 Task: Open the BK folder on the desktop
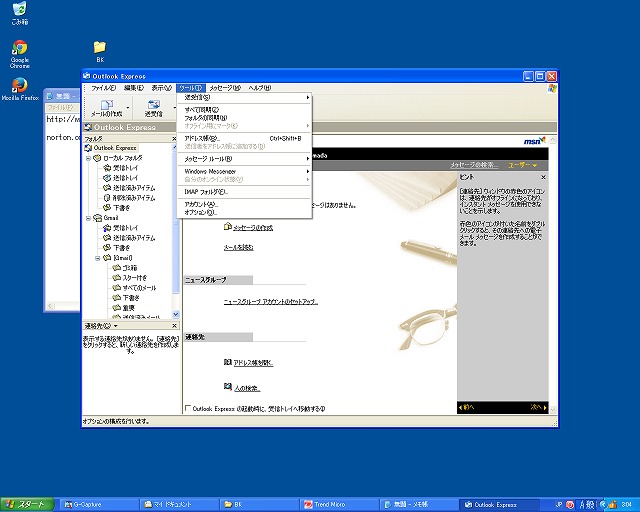click(100, 52)
